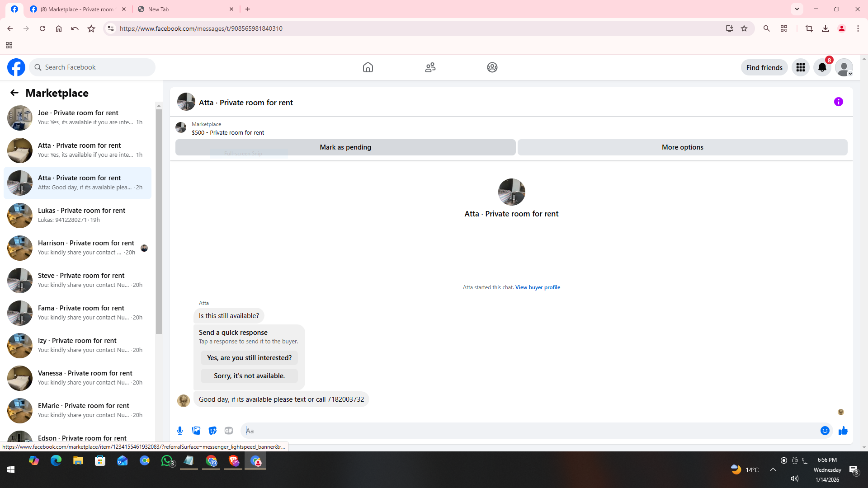The image size is (868, 488).
Task: Click View buyer profile link
Action: pos(538,287)
